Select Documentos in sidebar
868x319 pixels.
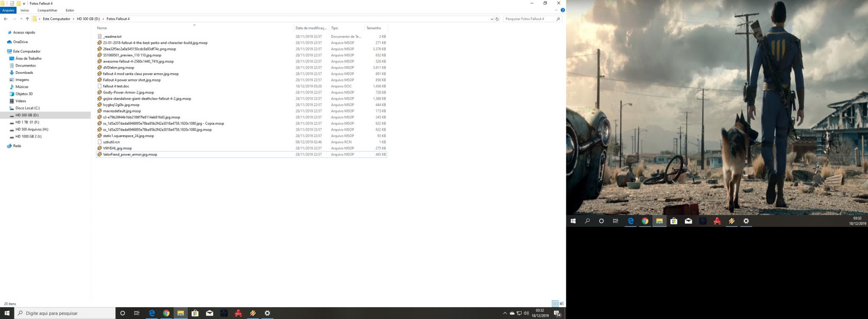25,66
